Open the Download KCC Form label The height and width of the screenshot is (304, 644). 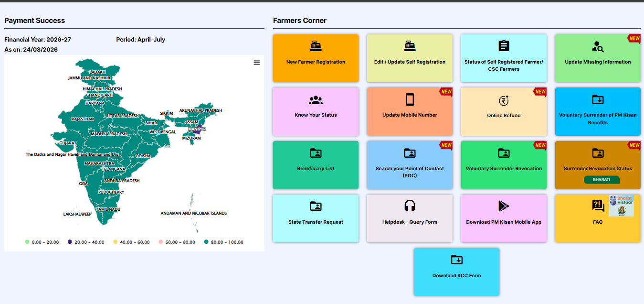[457, 275]
